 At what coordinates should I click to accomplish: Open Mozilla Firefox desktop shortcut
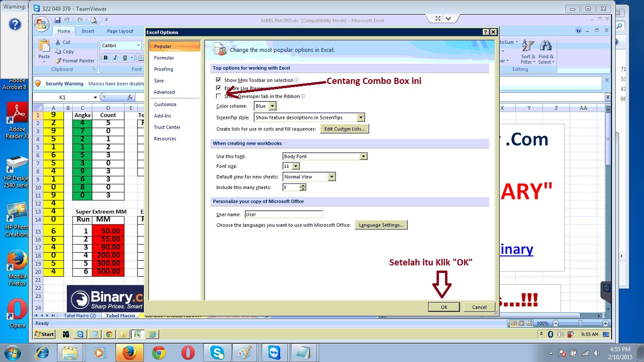click(17, 268)
